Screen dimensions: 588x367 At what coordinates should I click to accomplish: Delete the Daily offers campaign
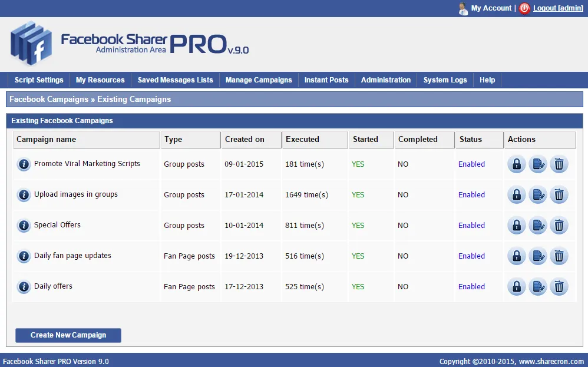pos(559,286)
